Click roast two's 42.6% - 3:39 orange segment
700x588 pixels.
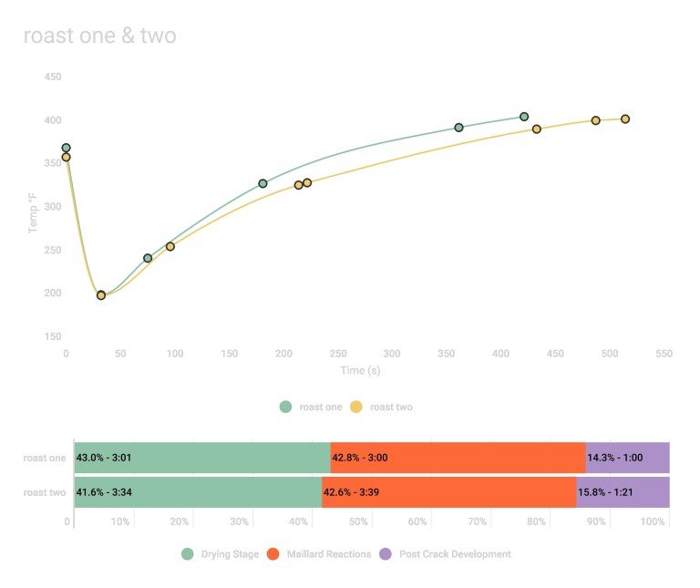click(x=448, y=492)
